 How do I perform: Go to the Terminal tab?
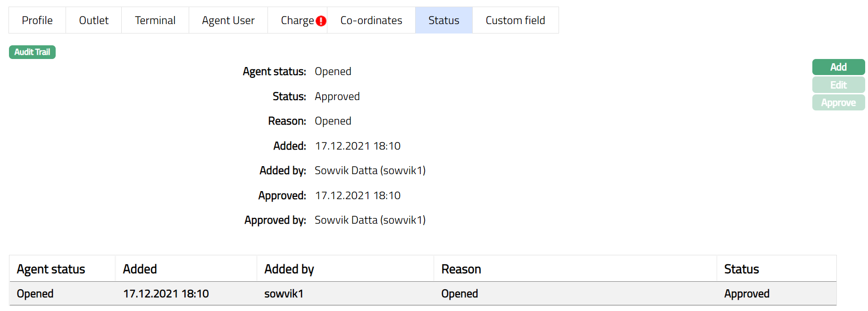pyautogui.click(x=155, y=20)
